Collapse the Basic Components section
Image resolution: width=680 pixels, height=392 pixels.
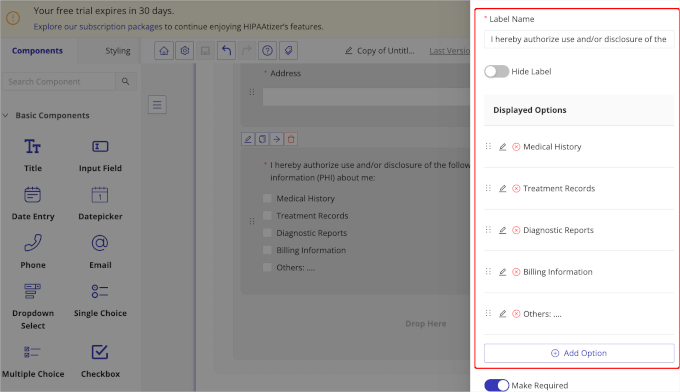[x=6, y=115]
